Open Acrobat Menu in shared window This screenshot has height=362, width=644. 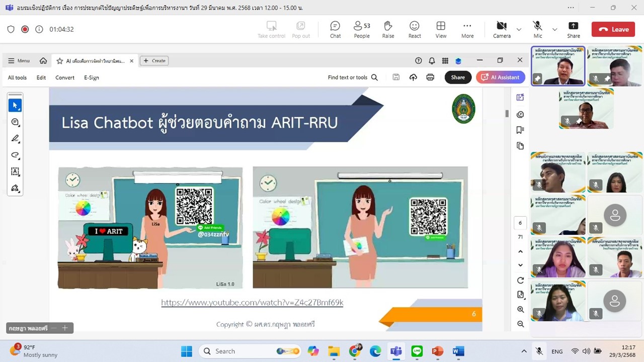pos(19,61)
